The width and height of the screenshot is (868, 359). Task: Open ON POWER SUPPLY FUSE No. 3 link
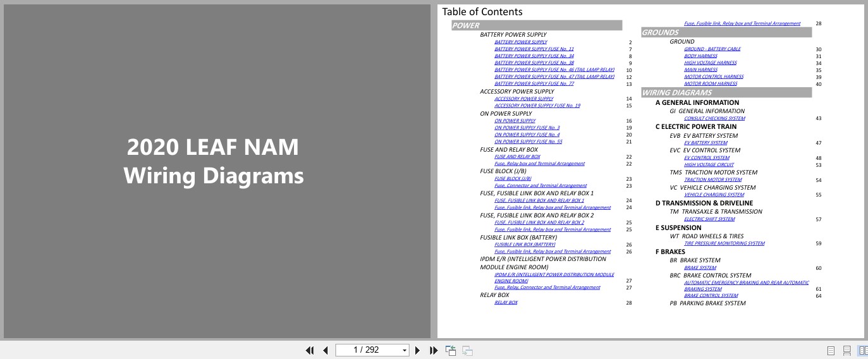coord(527,128)
